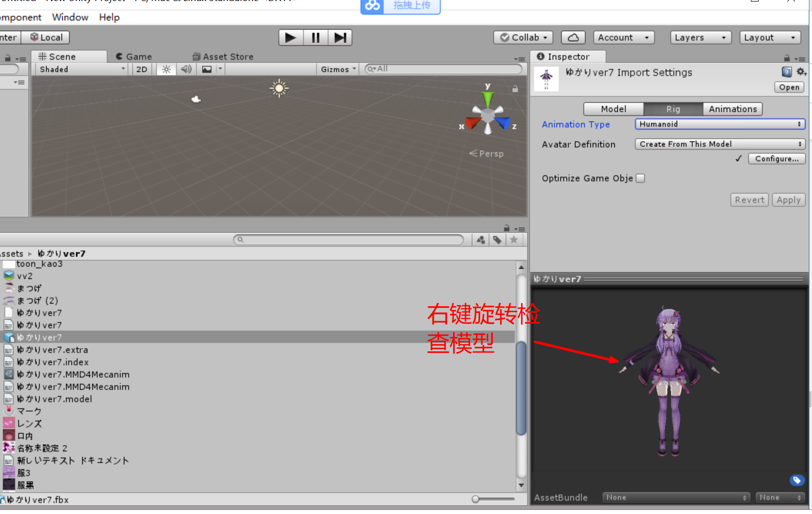Toggle Persp projection label
Screen dimensions: 812x514
coord(486,153)
